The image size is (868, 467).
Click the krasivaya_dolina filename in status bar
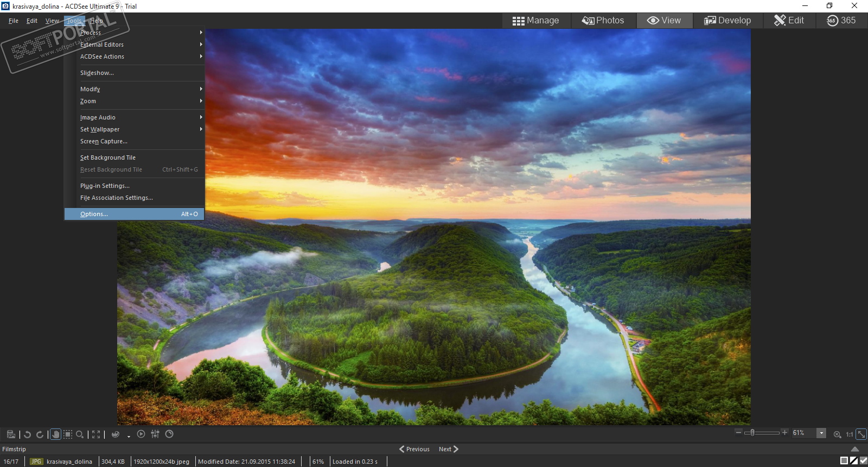[x=69, y=462]
